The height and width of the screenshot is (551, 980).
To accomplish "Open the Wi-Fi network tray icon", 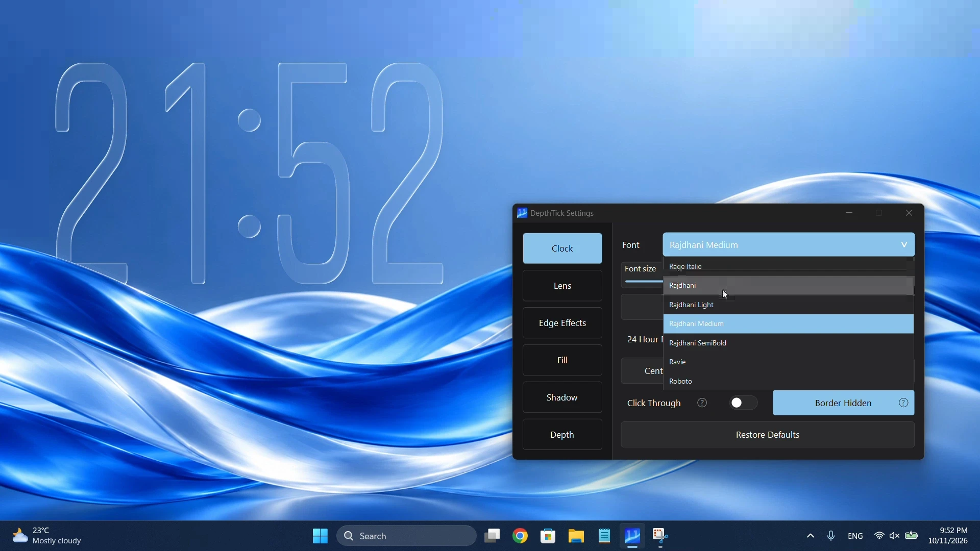I will [879, 537].
